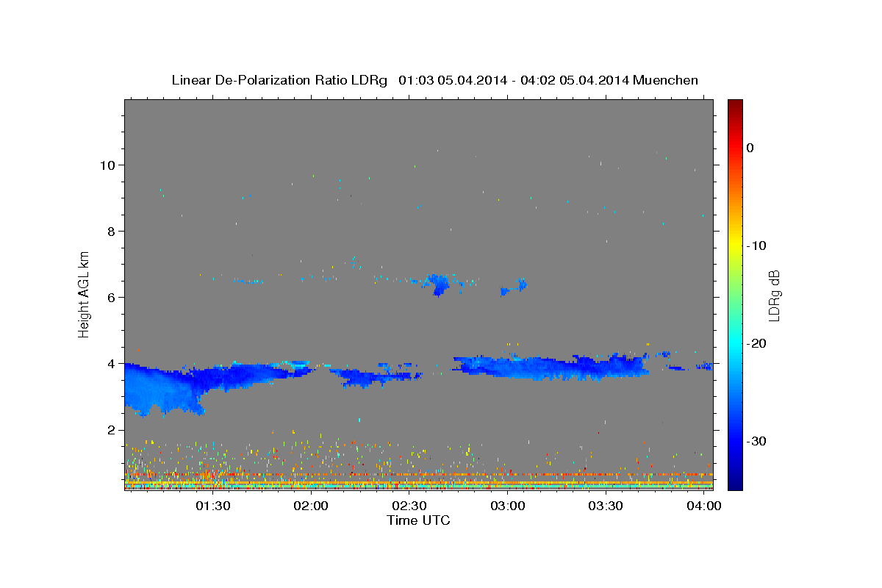Screen dimensions: 882x588
Task: Click the plot title 'Linear De-Polarization Ratio LDRg'
Action: coord(279,80)
